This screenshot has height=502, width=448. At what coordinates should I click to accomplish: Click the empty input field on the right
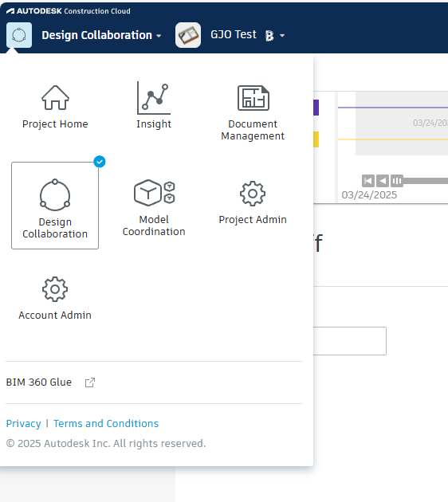350,341
